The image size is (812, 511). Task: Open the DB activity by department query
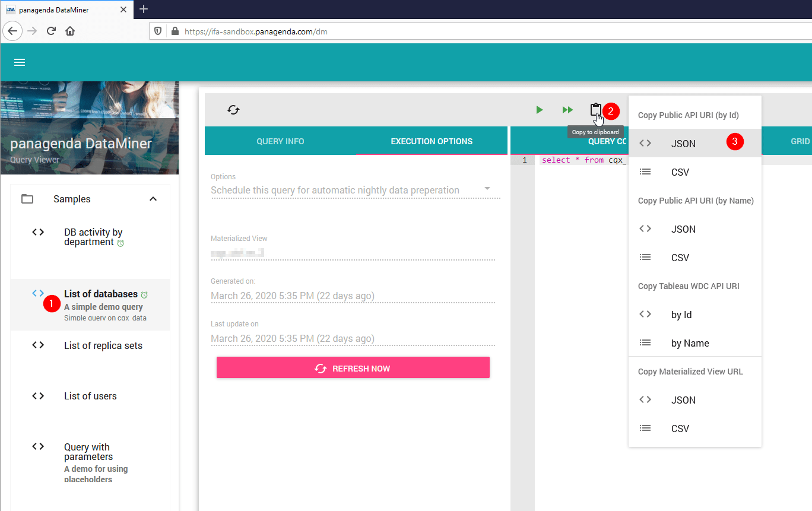click(x=93, y=237)
